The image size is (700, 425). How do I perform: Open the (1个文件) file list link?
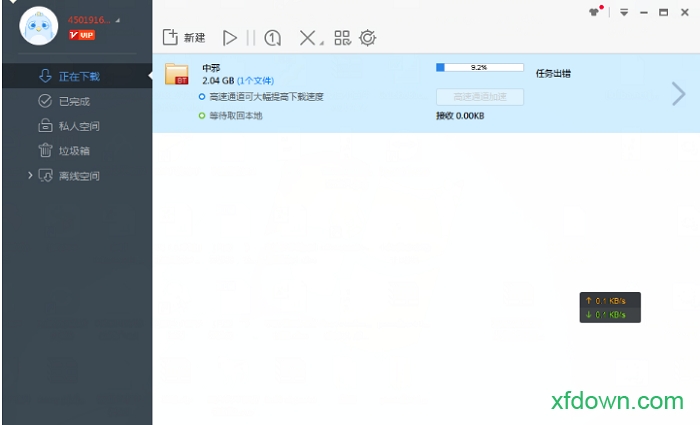255,81
